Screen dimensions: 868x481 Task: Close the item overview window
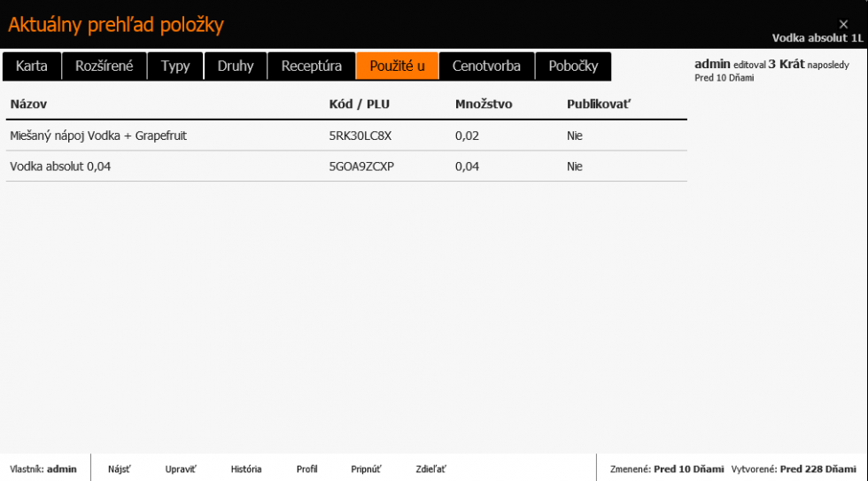pos(843,24)
